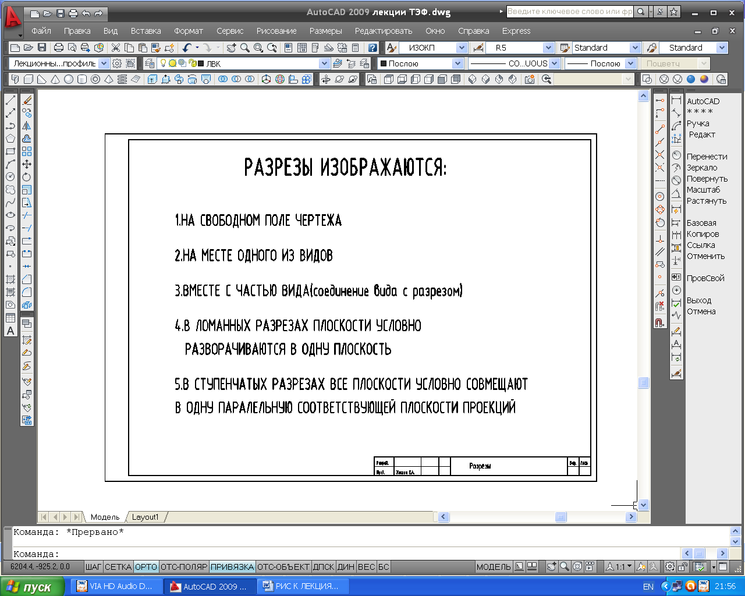Image resolution: width=745 pixels, height=596 pixels.
Task: Select the Multiline Text (A) tool
Action: point(10,331)
